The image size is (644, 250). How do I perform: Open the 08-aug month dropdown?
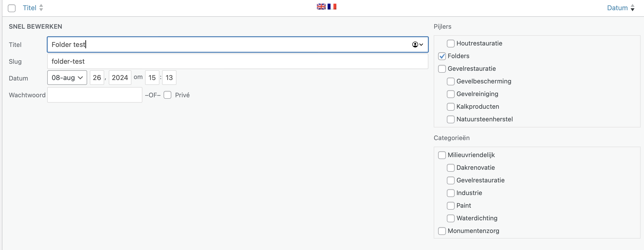click(x=67, y=78)
